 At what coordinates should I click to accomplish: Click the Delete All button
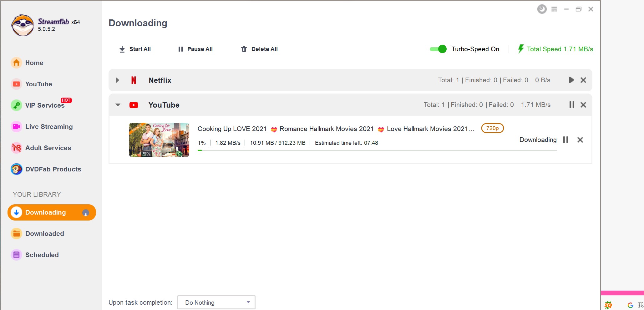pos(259,49)
